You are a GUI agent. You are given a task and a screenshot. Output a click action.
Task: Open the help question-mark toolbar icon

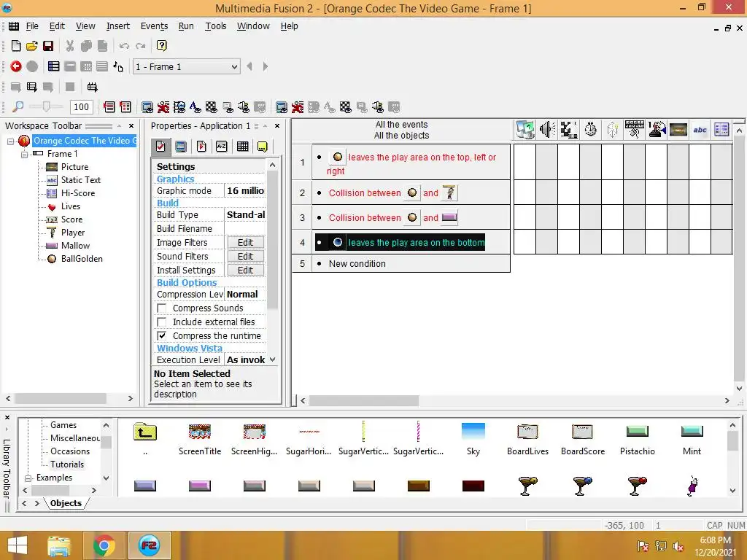click(x=161, y=46)
